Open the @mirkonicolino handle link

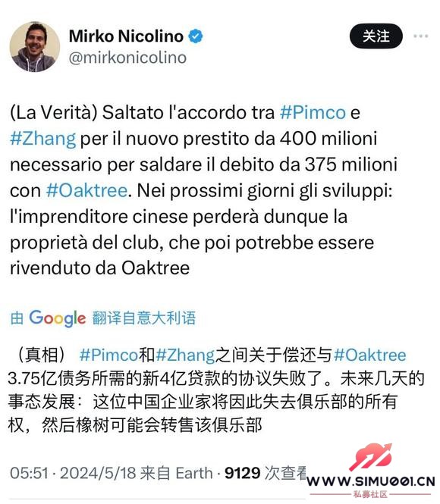(127, 58)
